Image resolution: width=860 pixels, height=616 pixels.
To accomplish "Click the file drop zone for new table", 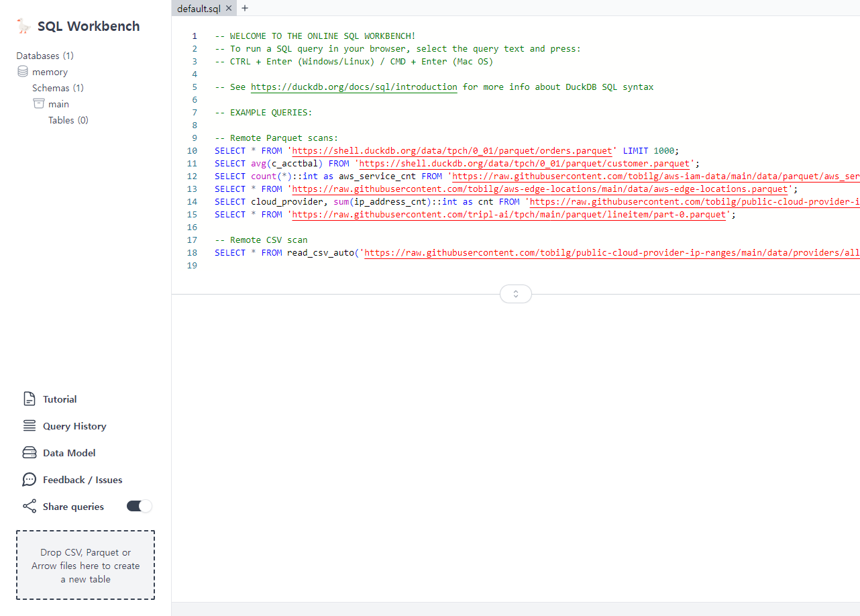I will point(85,565).
